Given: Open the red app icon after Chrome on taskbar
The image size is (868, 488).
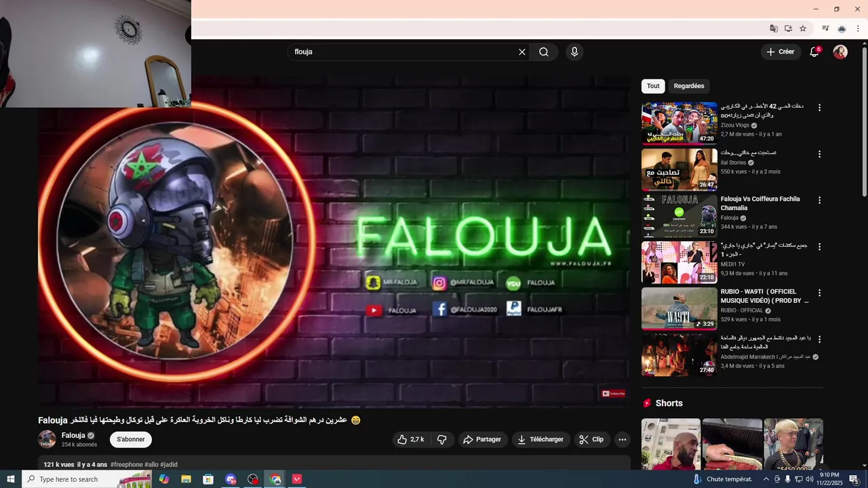Looking at the screenshot, I should click(x=297, y=479).
